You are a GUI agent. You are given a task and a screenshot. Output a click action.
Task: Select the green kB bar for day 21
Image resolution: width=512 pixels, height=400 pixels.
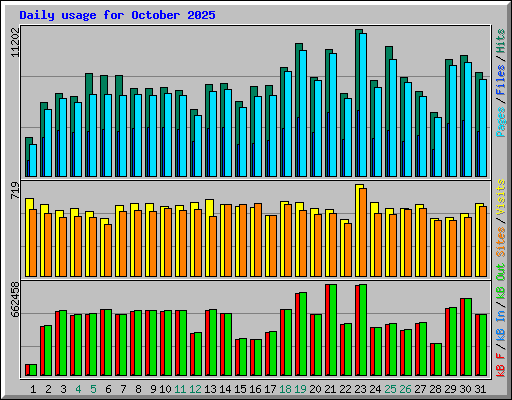click(333, 330)
